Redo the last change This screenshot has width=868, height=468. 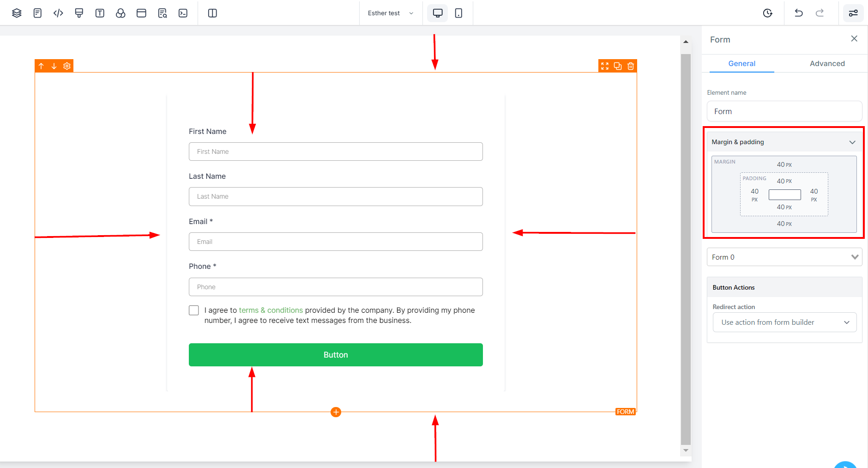pyautogui.click(x=820, y=13)
